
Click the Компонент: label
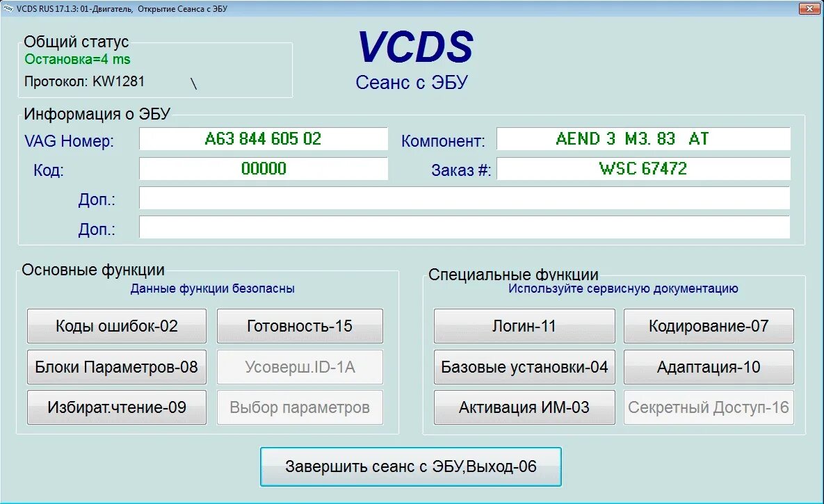(443, 141)
